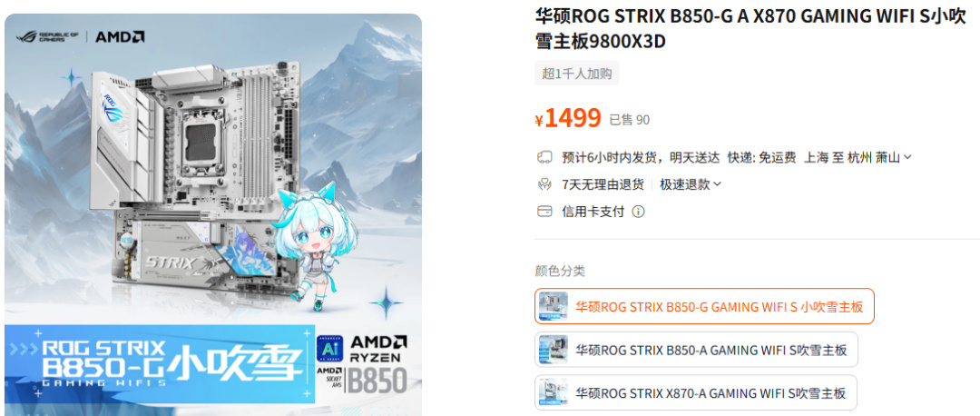This screenshot has width=980, height=416.
Task: Click the 超1千人加购 tag
Action: pyautogui.click(x=577, y=74)
